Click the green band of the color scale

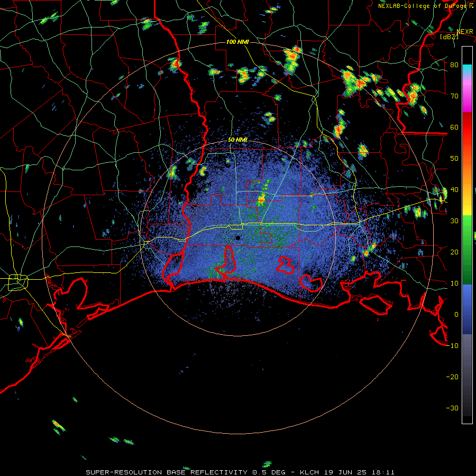tap(467, 250)
